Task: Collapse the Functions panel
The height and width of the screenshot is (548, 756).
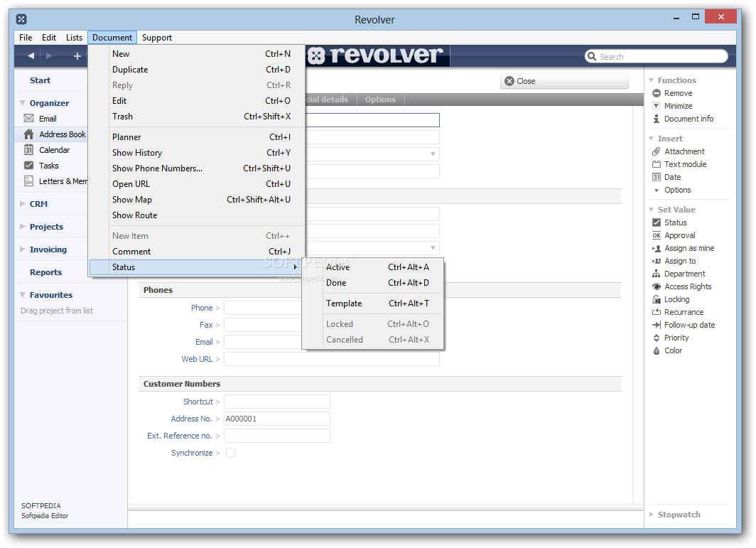Action: 652,80
